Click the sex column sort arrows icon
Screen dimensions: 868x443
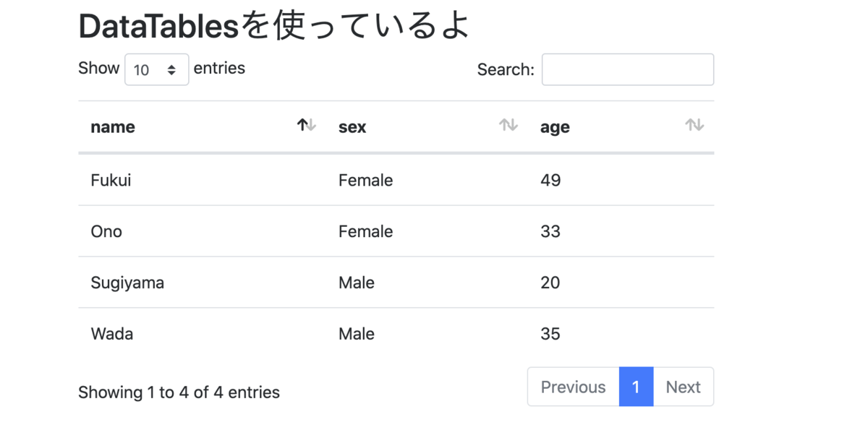point(509,125)
